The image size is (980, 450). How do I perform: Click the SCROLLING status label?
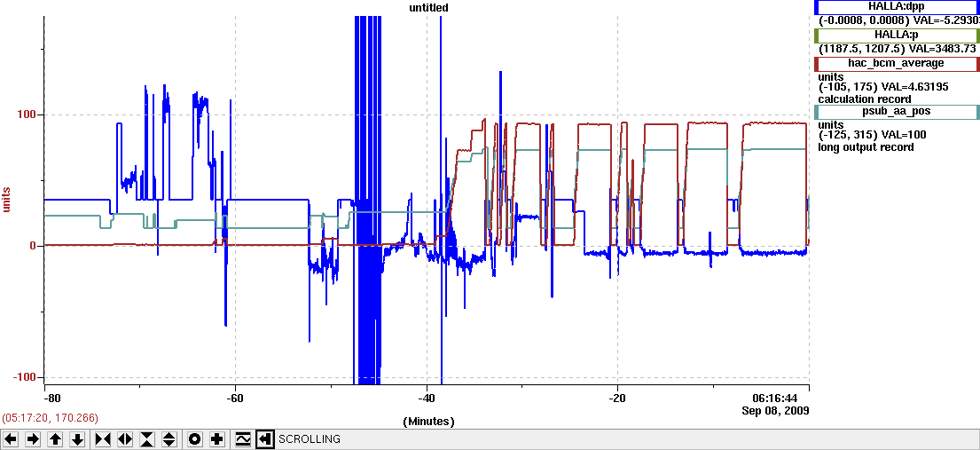coord(310,439)
